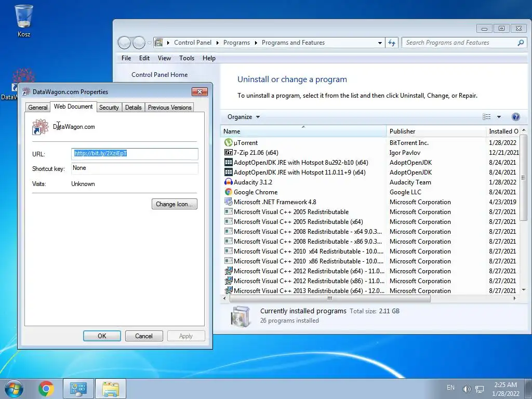The height and width of the screenshot is (399, 532).
Task: Open the Organize dropdown menu
Action: (x=244, y=117)
